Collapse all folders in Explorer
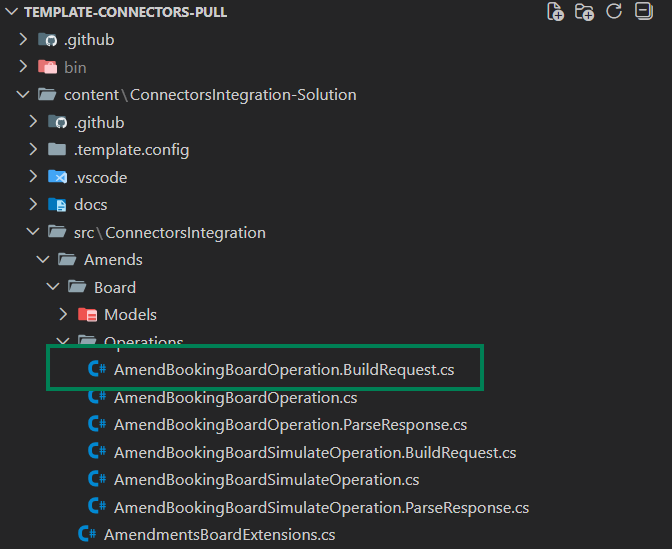Image resolution: width=672 pixels, height=549 pixels. click(x=643, y=12)
